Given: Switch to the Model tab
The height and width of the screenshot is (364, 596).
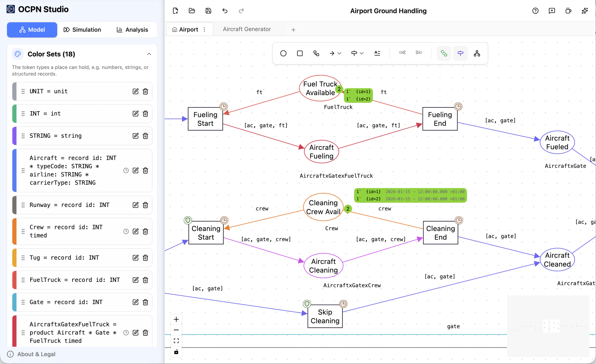Looking at the screenshot, I should point(32,30).
